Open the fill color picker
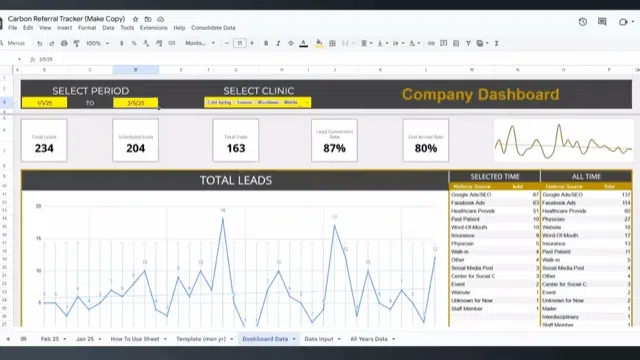The width and height of the screenshot is (640, 360). [319, 43]
